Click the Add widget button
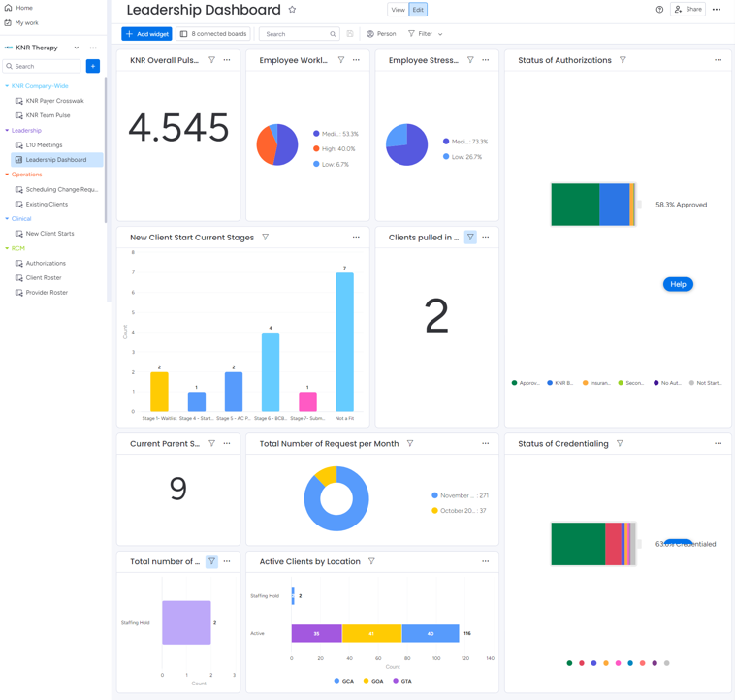 [146, 34]
